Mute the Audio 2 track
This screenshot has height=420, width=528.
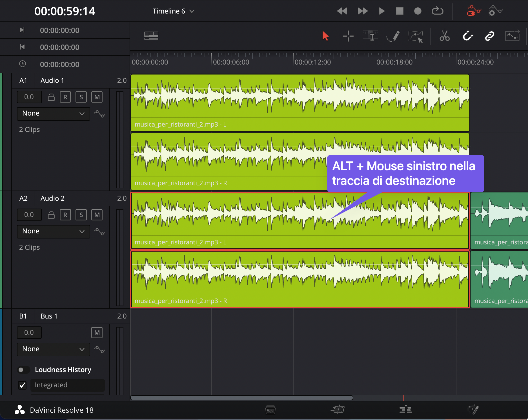coord(97,215)
